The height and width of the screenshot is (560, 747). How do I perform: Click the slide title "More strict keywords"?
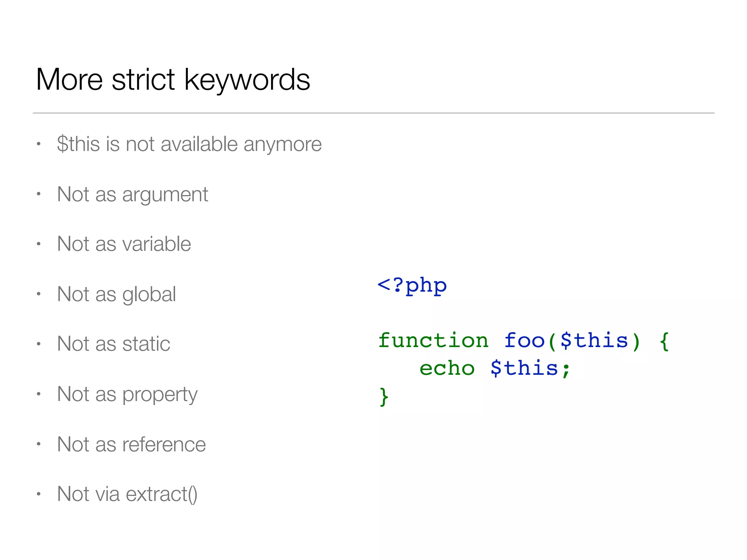[173, 79]
